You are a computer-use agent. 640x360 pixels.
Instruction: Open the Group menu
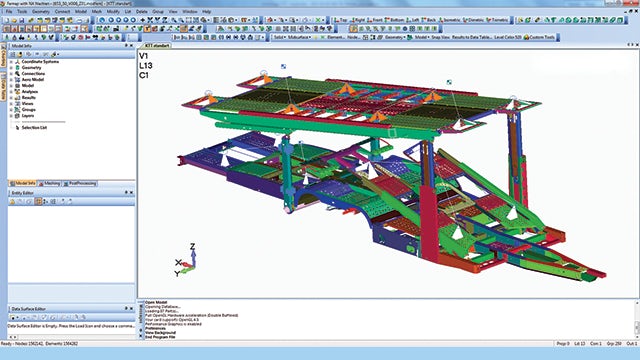pos(158,11)
